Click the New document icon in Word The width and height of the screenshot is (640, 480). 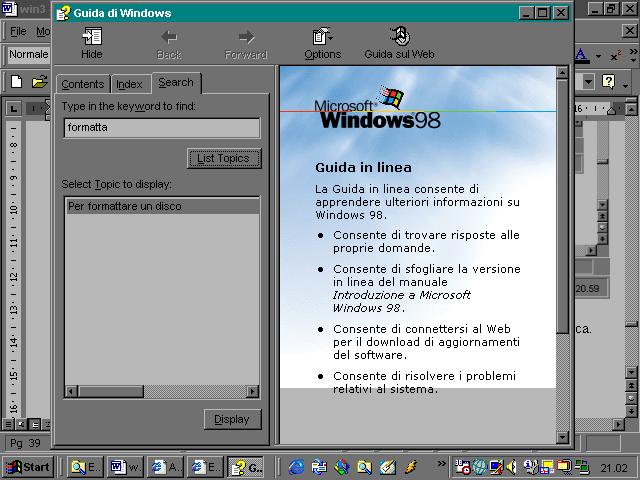pyautogui.click(x=16, y=82)
